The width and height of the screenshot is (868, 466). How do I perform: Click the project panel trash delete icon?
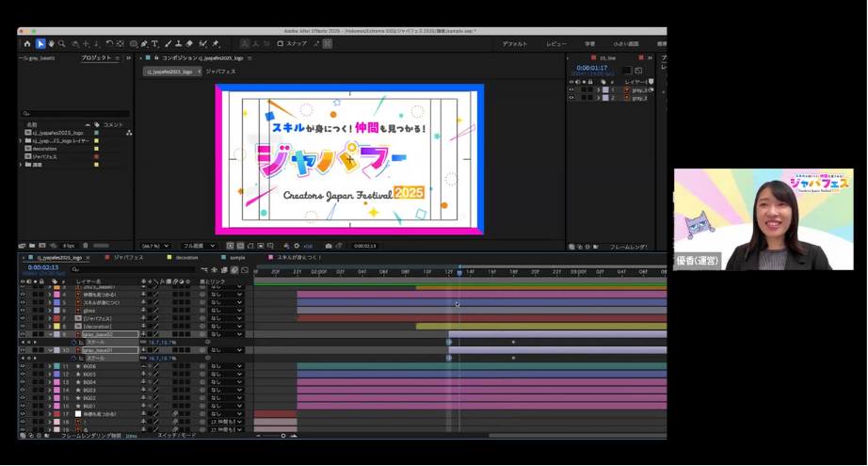(86, 246)
